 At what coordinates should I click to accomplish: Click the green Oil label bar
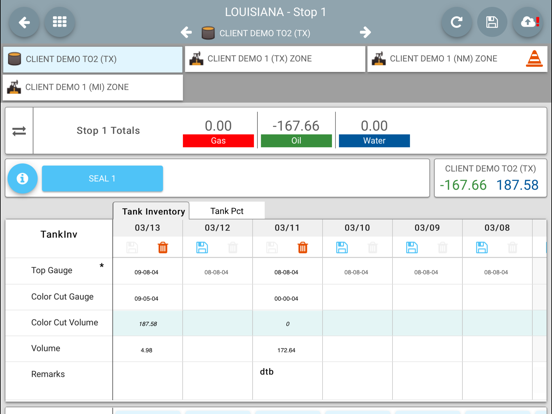coord(296,141)
